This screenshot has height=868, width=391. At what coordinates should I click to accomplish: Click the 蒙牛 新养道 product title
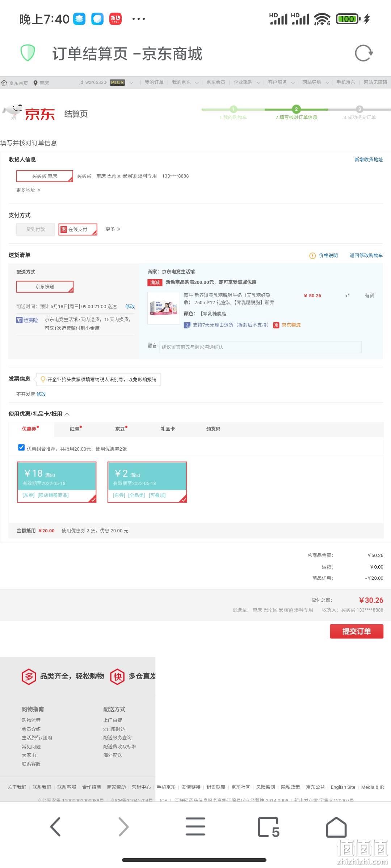[x=229, y=299]
